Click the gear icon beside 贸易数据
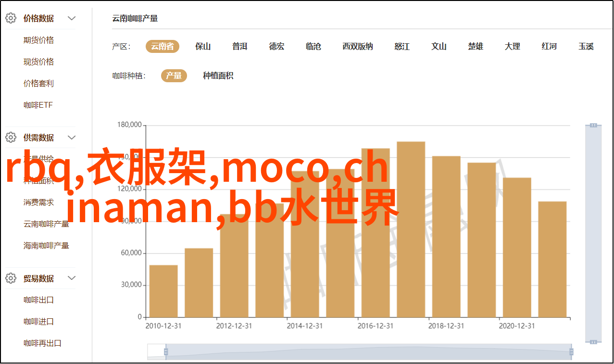Viewport: 614px width, 364px height. [11, 278]
